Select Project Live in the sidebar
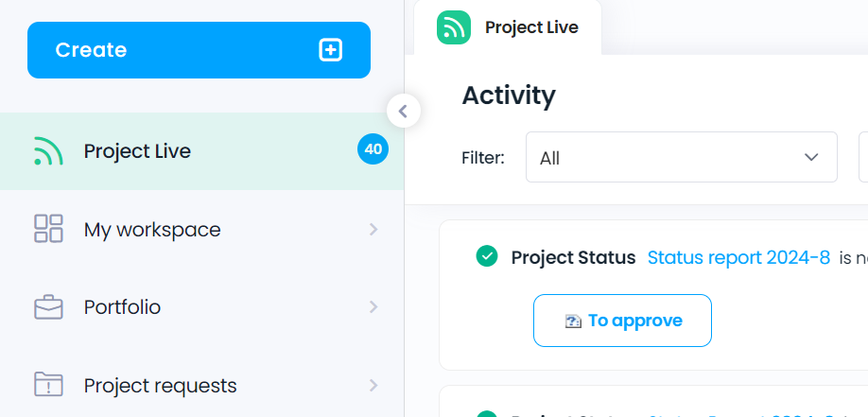The image size is (868, 417). coord(202,151)
